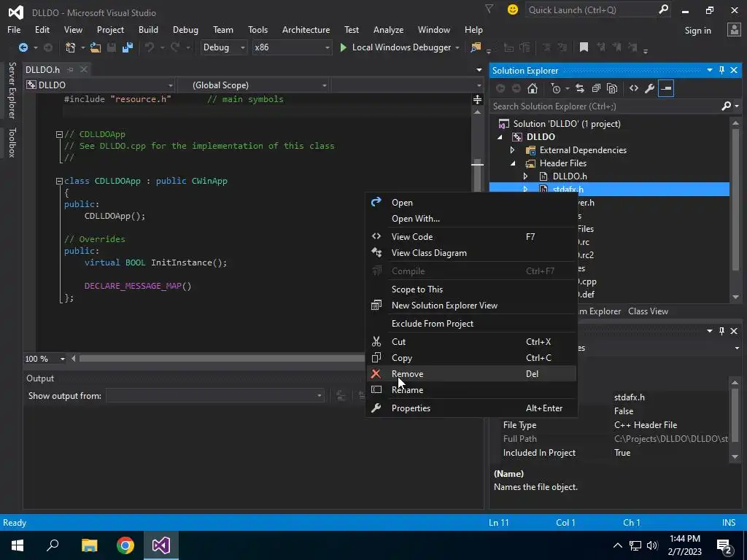The width and height of the screenshot is (747, 560).
Task: Switch to the Class View tab
Action: click(648, 311)
